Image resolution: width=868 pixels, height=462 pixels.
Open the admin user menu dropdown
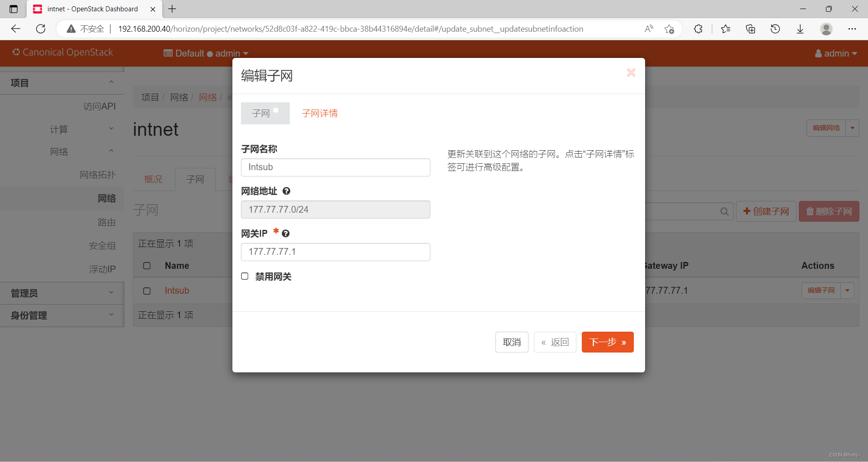[836, 53]
